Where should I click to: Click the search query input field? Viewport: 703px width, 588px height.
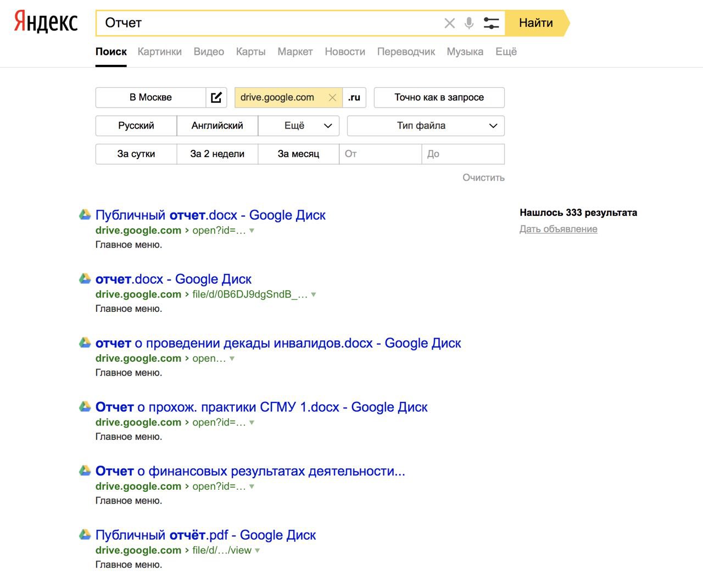pyautogui.click(x=269, y=23)
